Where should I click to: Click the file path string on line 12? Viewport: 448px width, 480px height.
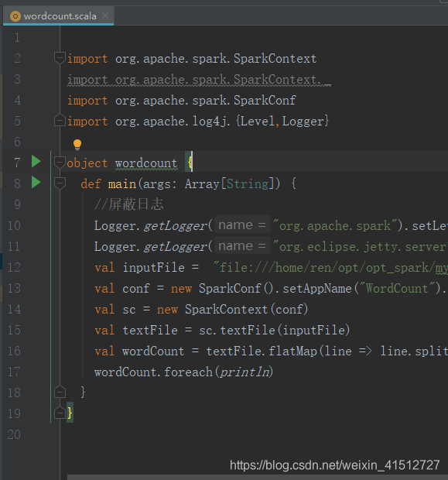(330, 268)
